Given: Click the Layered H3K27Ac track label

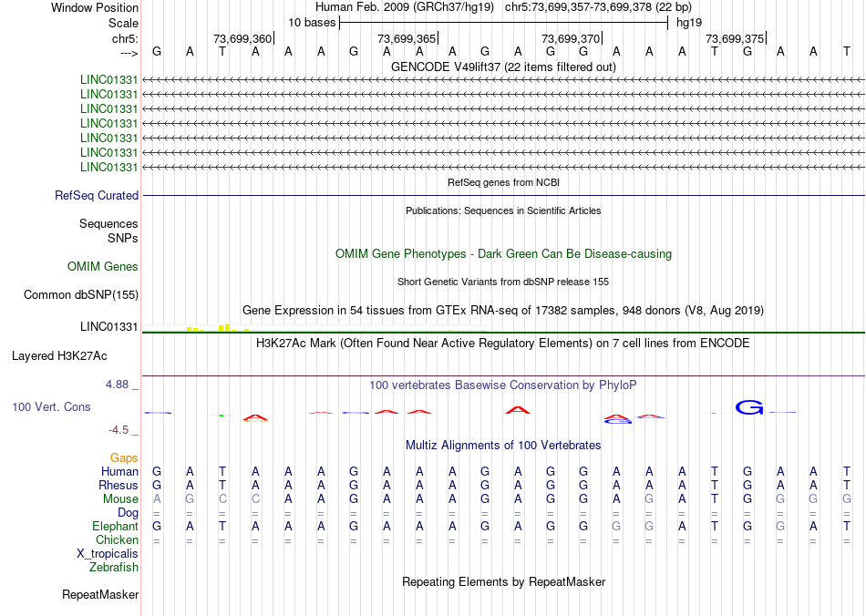Looking at the screenshot, I should pyautogui.click(x=59, y=356).
